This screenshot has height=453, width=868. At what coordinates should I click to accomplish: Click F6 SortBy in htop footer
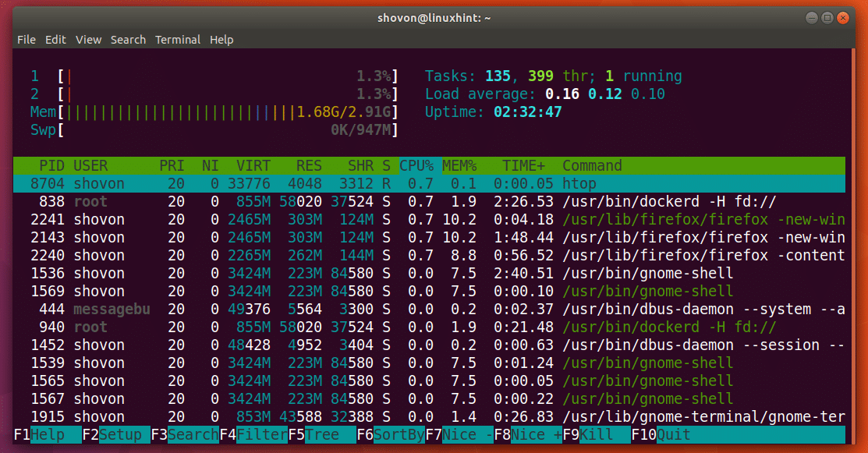(x=391, y=435)
